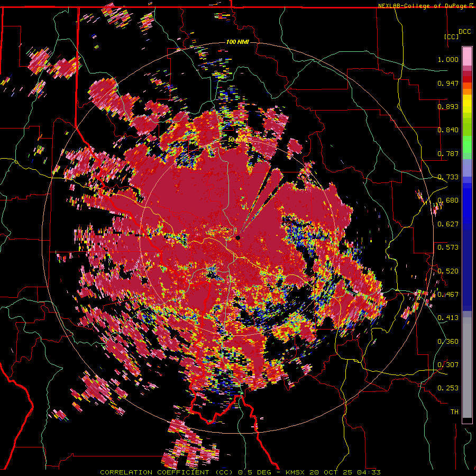Click the CORRELATION COEFFICIENT (CC) caption
Screen dimensions: 476x476
click(x=167, y=472)
